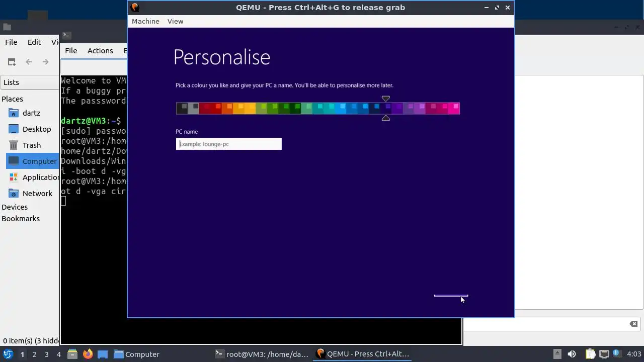Click the folder icon in file manager title bar

click(x=7, y=27)
